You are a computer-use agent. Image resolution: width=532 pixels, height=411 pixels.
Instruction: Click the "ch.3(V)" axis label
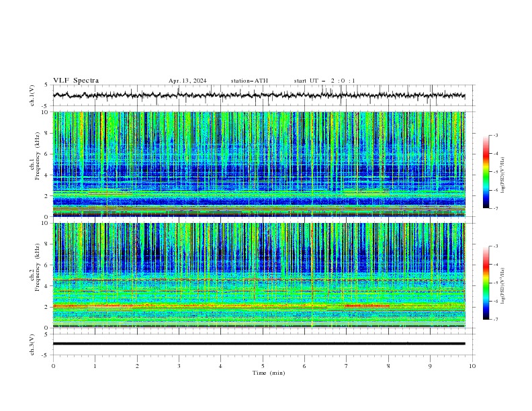point(32,345)
